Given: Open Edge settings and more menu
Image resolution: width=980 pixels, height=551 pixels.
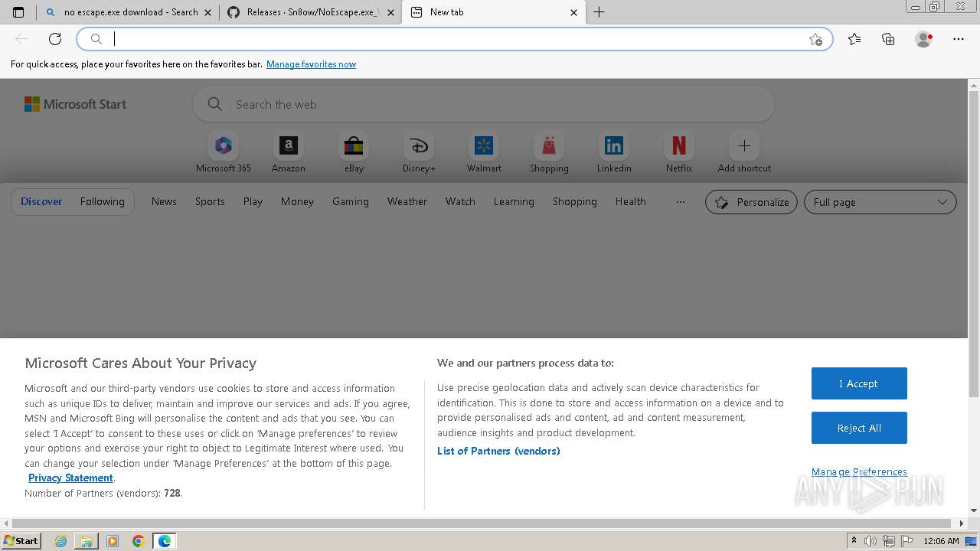Looking at the screenshot, I should coord(959,39).
